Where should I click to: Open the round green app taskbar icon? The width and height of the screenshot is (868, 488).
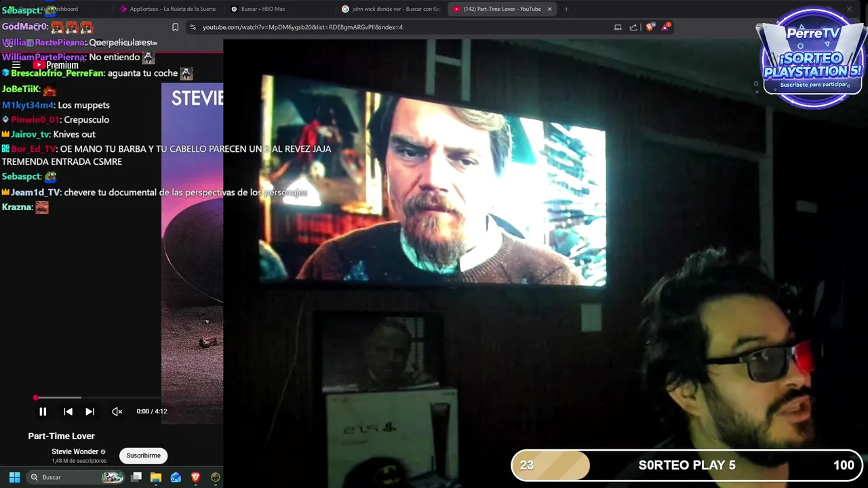[216, 477]
